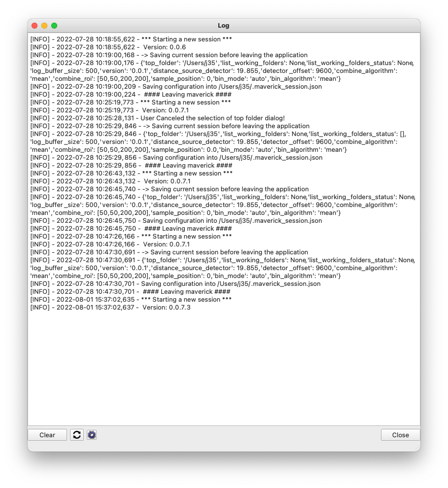448x488 pixels.
Task: Click the refresh log icon
Action: tap(77, 435)
